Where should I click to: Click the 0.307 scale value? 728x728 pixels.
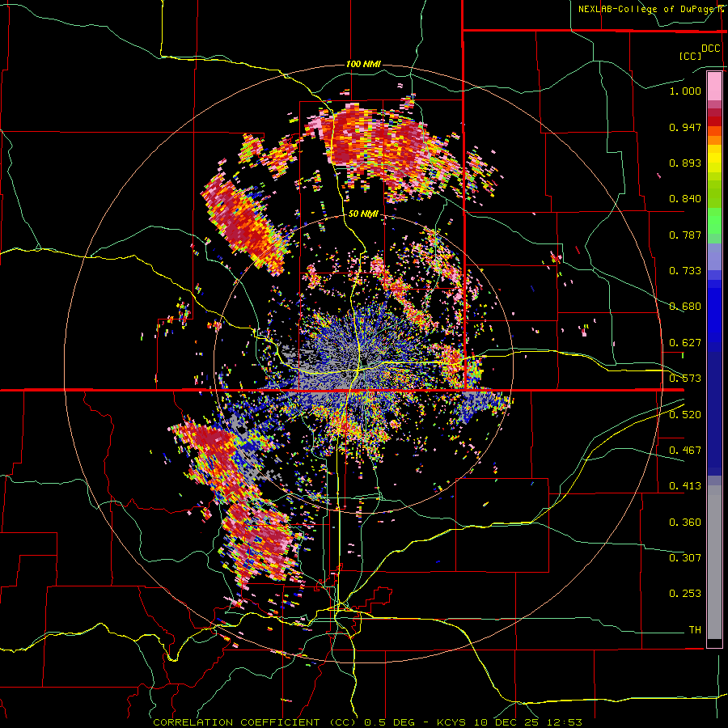(685, 557)
